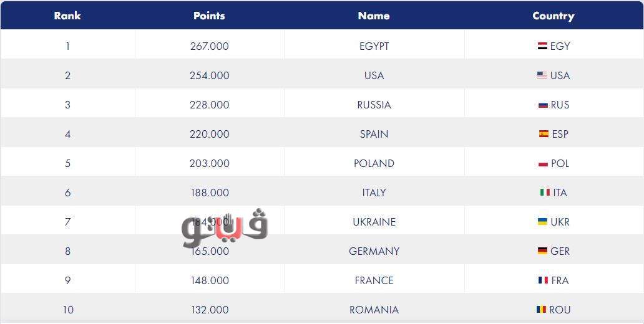Click the watermark logo over the table
This screenshot has height=324, width=644.
click(x=225, y=228)
